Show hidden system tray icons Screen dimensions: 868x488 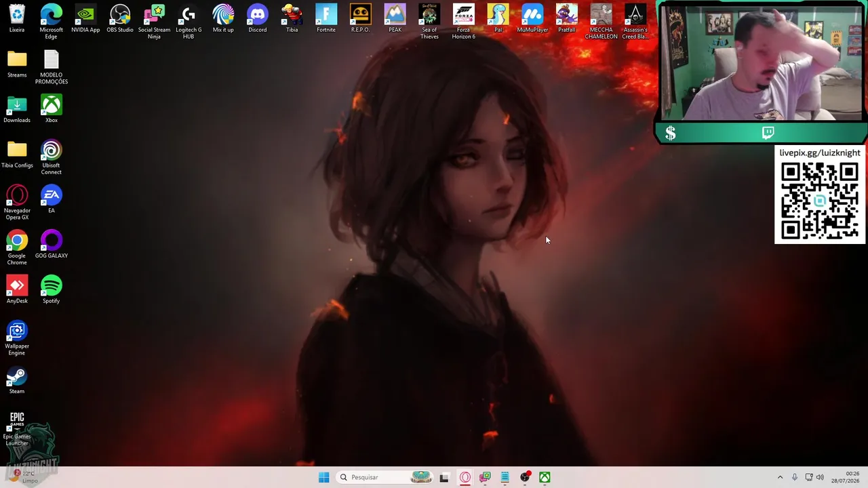pyautogui.click(x=780, y=477)
